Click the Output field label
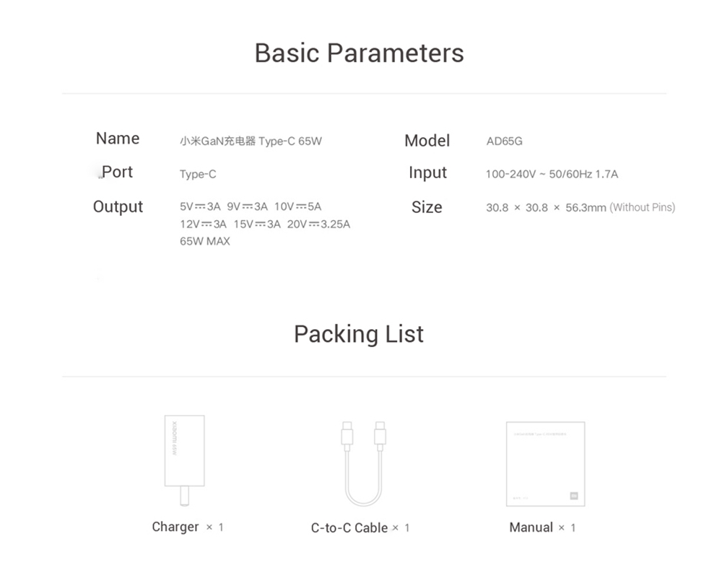The image size is (722, 588). 118,207
